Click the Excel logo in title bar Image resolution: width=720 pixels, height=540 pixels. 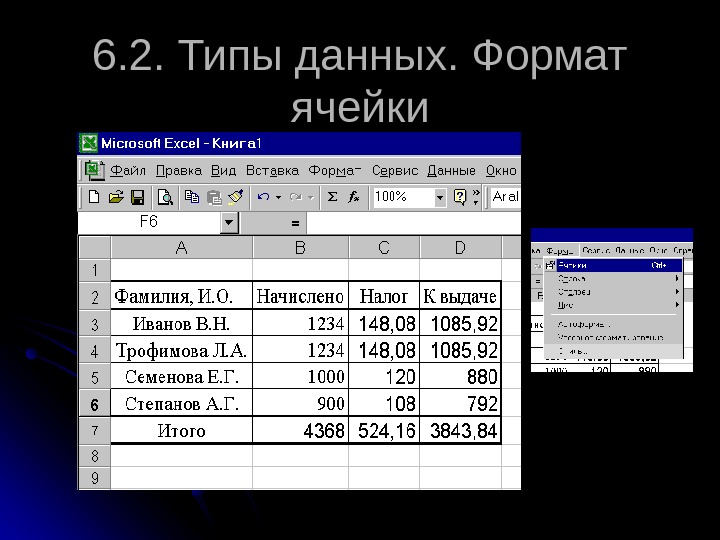88,143
